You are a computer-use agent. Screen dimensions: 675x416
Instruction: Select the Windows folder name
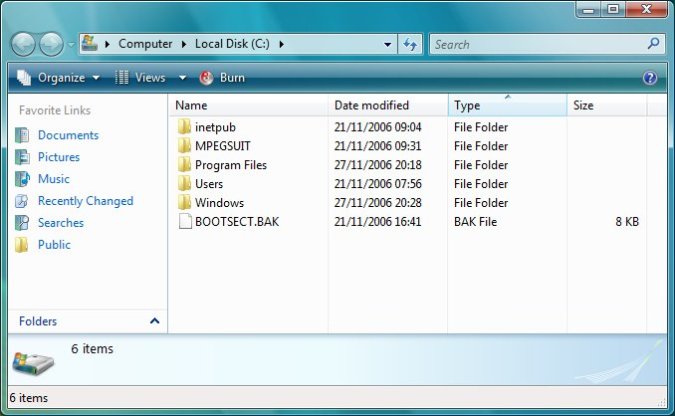[x=220, y=203]
